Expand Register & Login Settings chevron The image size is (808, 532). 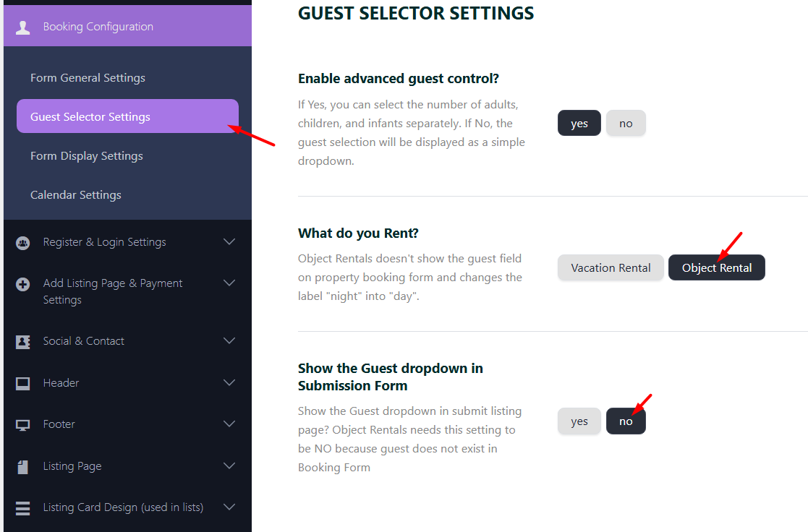click(x=229, y=242)
